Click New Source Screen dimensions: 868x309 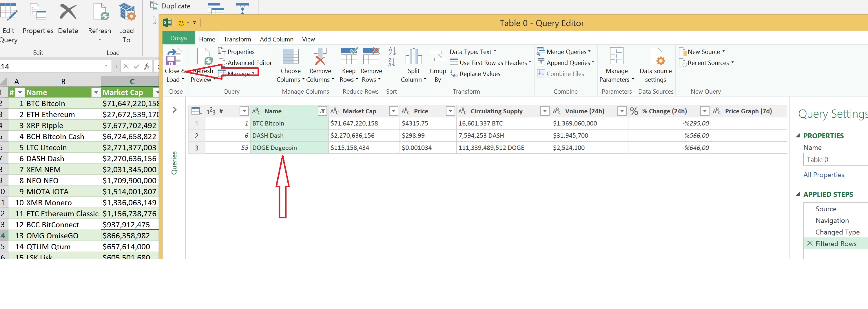pos(702,52)
